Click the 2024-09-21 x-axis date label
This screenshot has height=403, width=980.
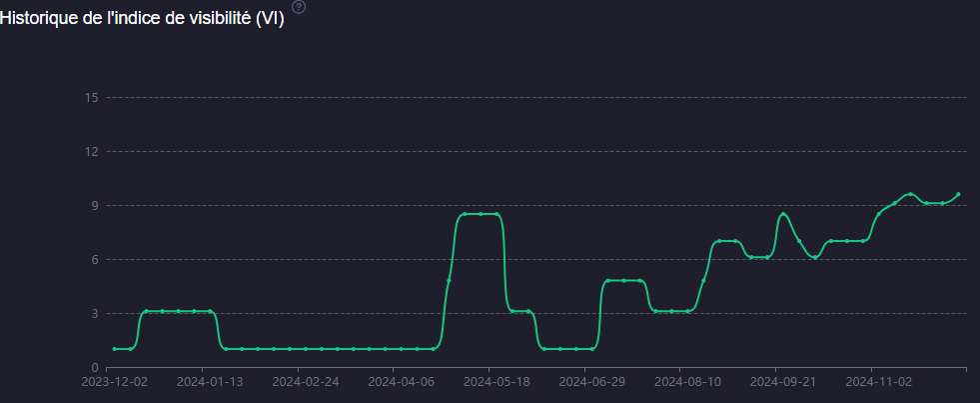783,381
